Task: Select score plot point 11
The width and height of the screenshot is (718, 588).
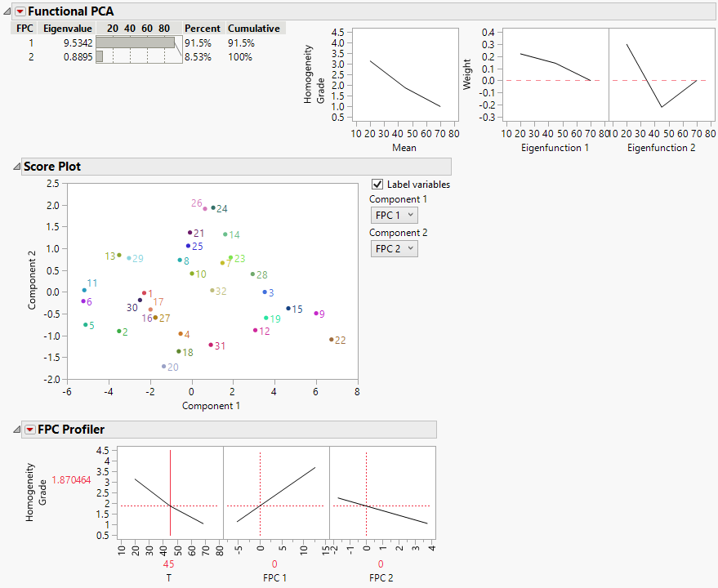Action: tap(84, 291)
